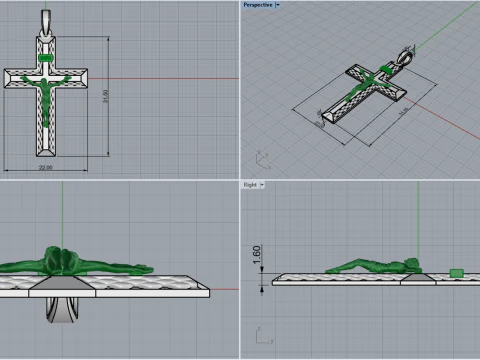Image resolution: width=480 pixels, height=360 pixels.
Task: Select the 31.50 height dimension in top view
Action: [106, 96]
